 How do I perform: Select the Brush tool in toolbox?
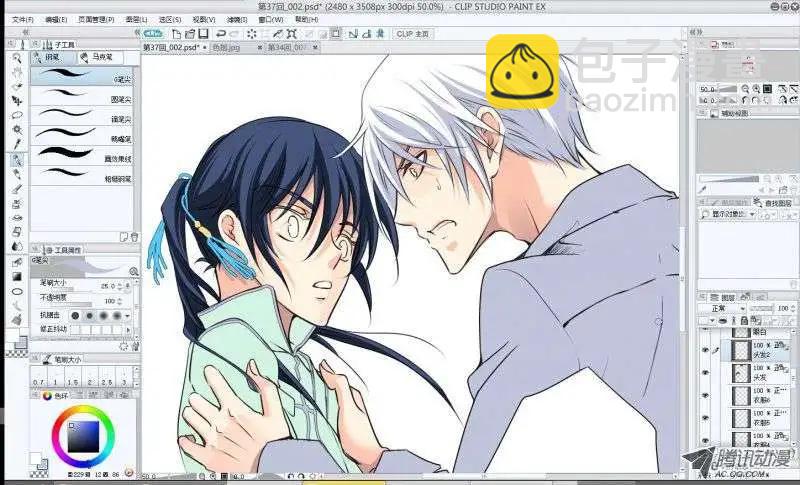coord(17,189)
